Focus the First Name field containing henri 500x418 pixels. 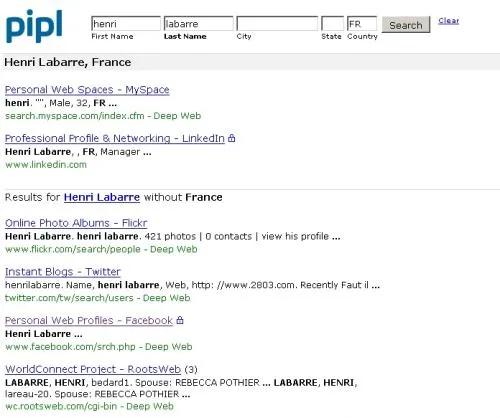tap(126, 24)
